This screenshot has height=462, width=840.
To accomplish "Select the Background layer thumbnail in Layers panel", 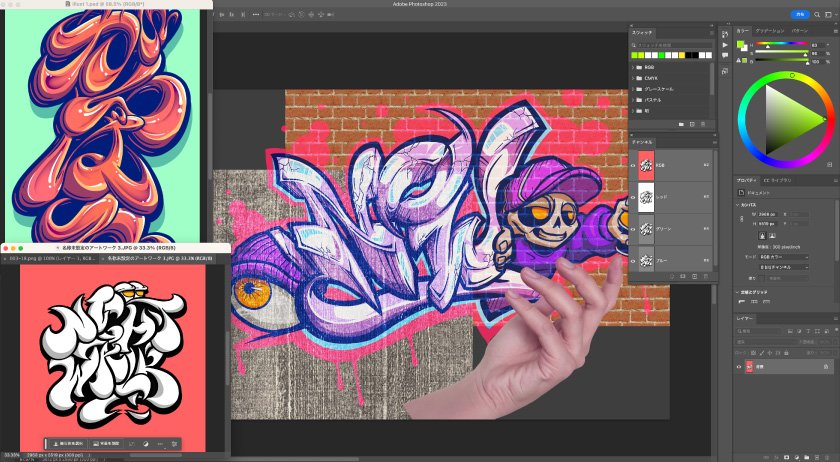I will click(x=749, y=367).
